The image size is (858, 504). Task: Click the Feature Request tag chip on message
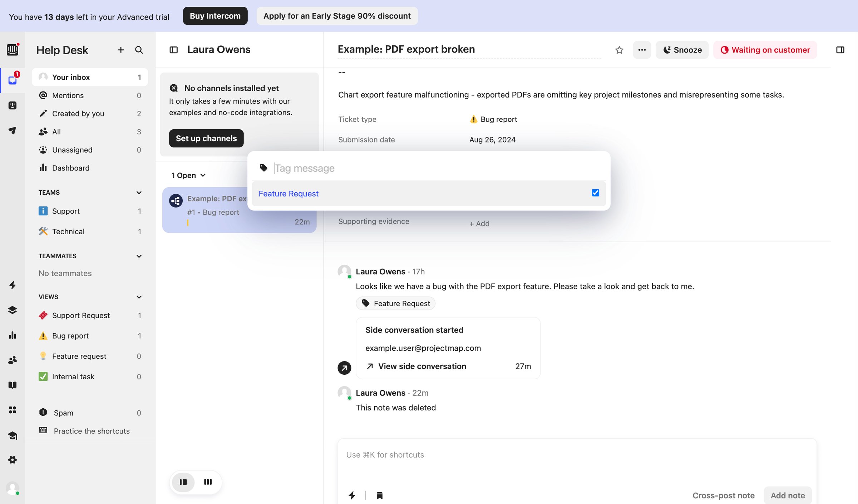pos(395,303)
